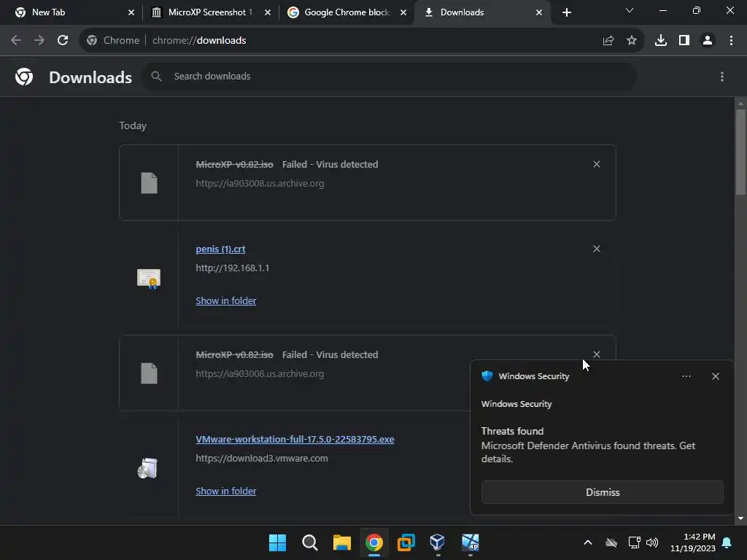Click the https://download3.vmware.com source text
Viewport: 747px width, 560px height.
tap(262, 459)
